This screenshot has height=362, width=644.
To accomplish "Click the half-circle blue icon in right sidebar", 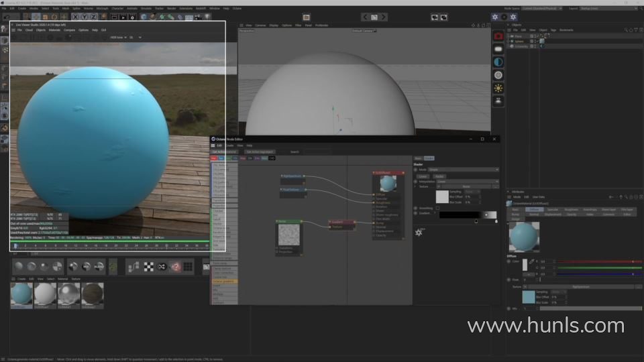I will 498,62.
